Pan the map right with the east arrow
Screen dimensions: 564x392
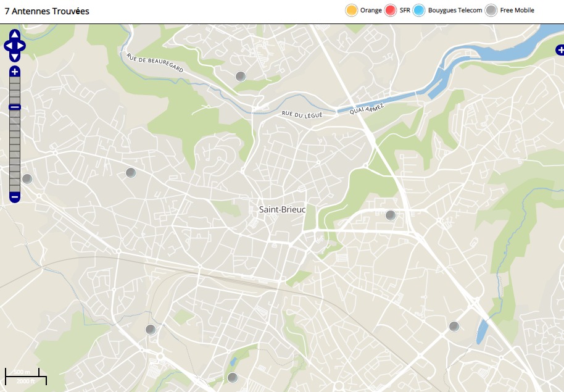pyautogui.click(x=22, y=46)
